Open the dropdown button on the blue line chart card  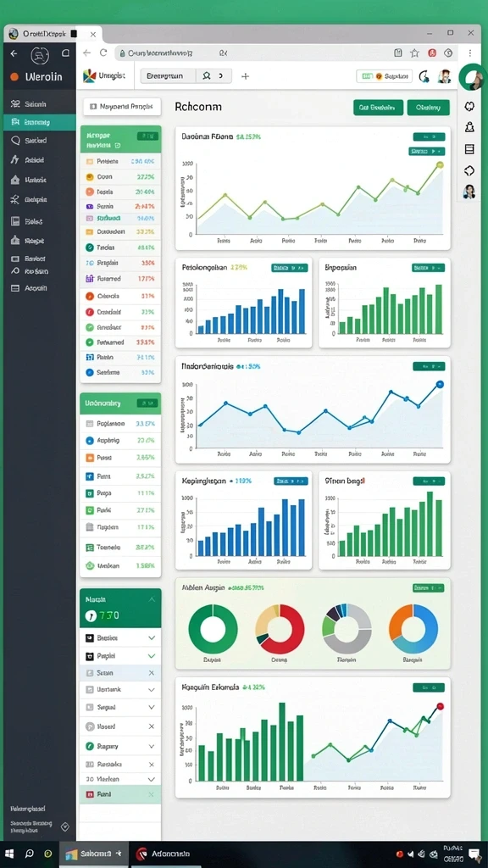[429, 366]
